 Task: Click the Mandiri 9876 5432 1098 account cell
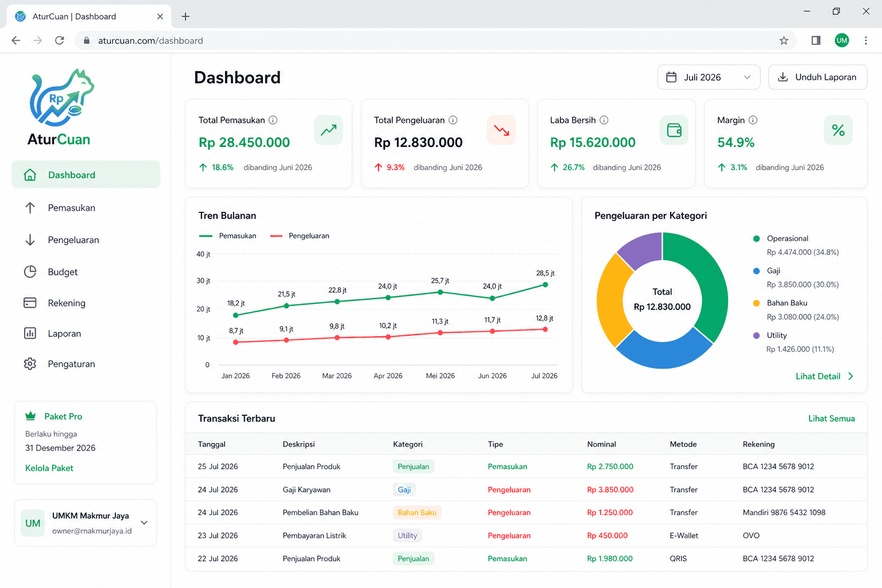coord(784,512)
